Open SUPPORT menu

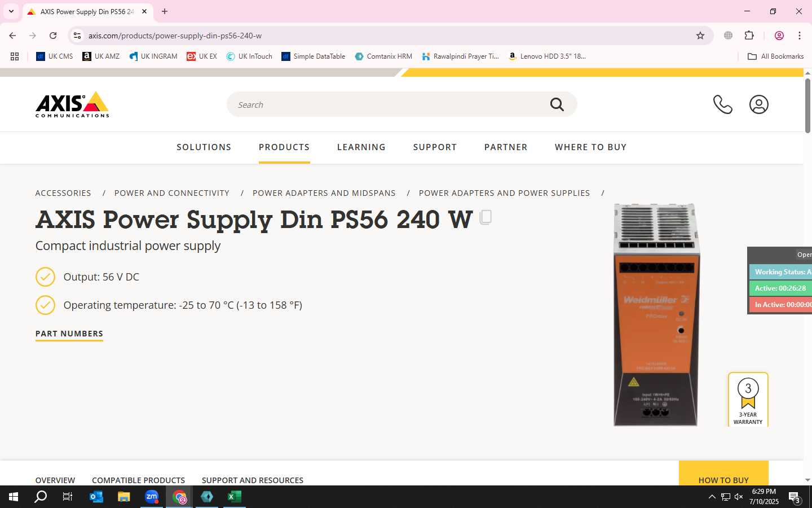pos(435,147)
